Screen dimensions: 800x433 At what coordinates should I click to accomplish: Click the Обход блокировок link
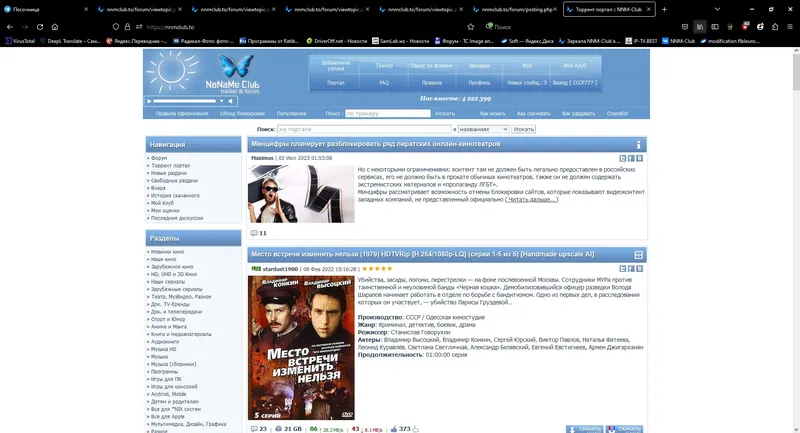pyautogui.click(x=242, y=114)
